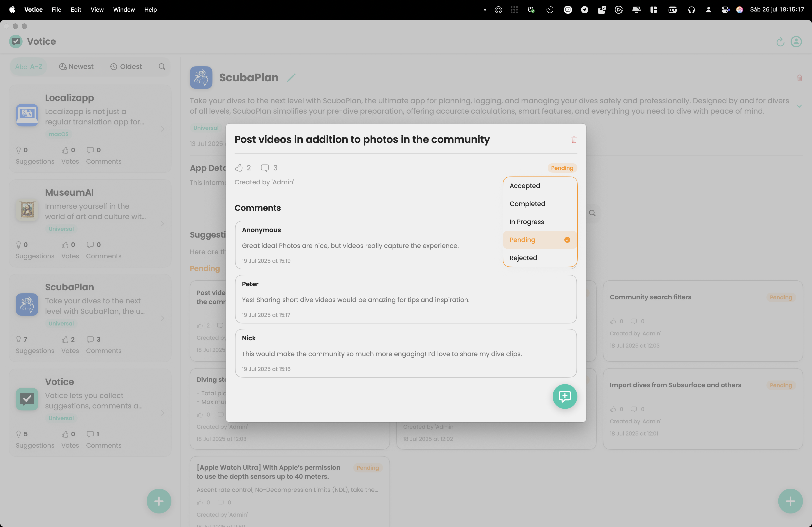Click the red trash icon in suggestion dialog
This screenshot has height=527, width=812.
point(574,140)
